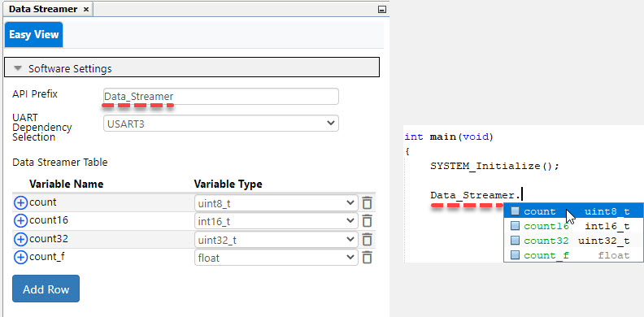This screenshot has height=317, width=644.
Task: Click the Add Row button
Action: (46, 289)
